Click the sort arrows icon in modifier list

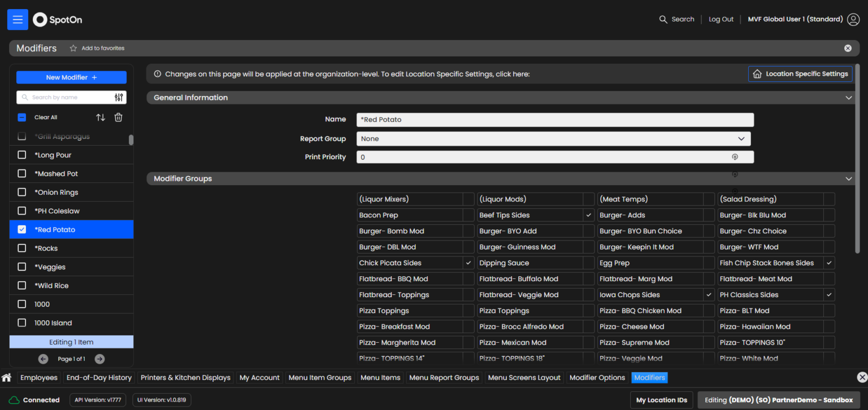pos(101,117)
